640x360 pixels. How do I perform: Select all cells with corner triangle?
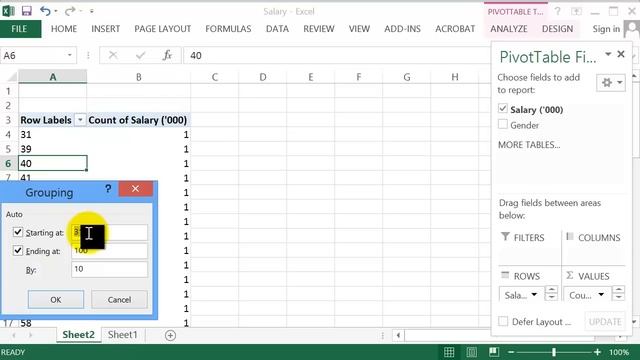tap(12, 77)
